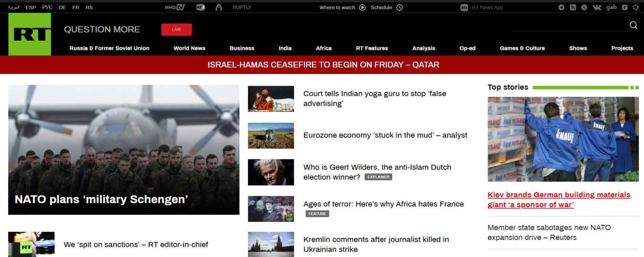Screen dimensions: 644x257
Task: Open Russia & Former Soviet Union section
Action: point(110,48)
